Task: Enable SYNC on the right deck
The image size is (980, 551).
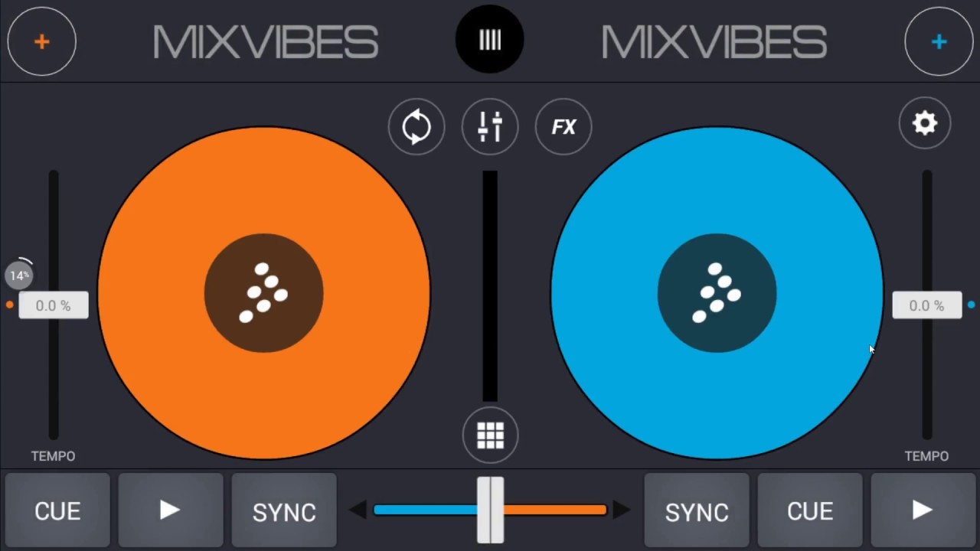Action: 697,510
